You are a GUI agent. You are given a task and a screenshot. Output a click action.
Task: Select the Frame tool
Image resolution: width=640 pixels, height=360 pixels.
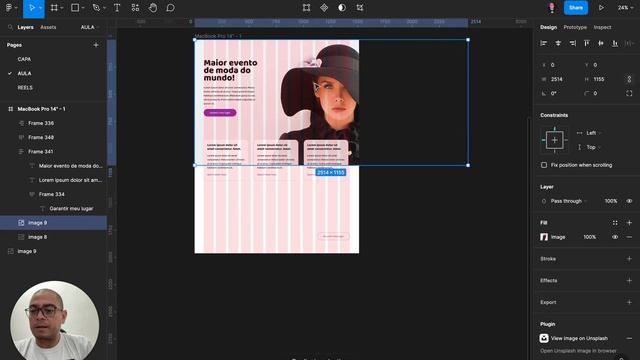(54, 8)
